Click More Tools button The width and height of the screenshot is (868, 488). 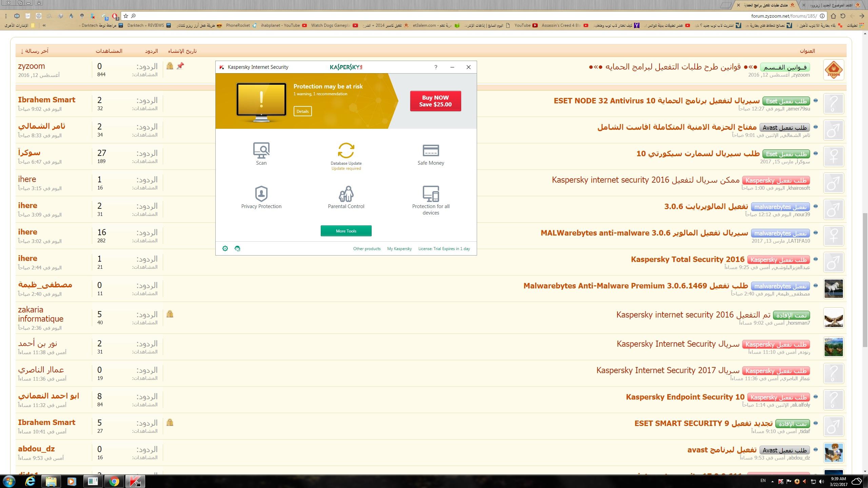(346, 231)
